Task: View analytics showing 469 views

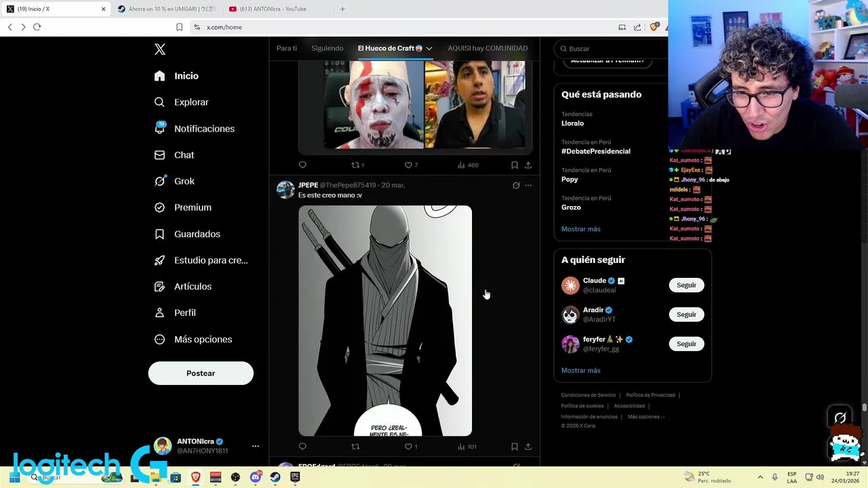Action: [x=468, y=165]
